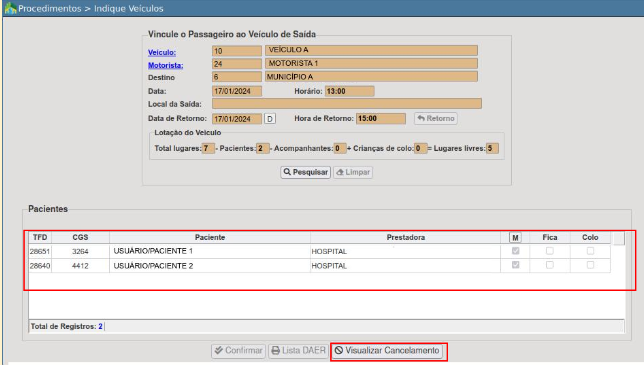The height and width of the screenshot is (365, 644).
Task: Click the application logo icon in header
Action: point(10,8)
